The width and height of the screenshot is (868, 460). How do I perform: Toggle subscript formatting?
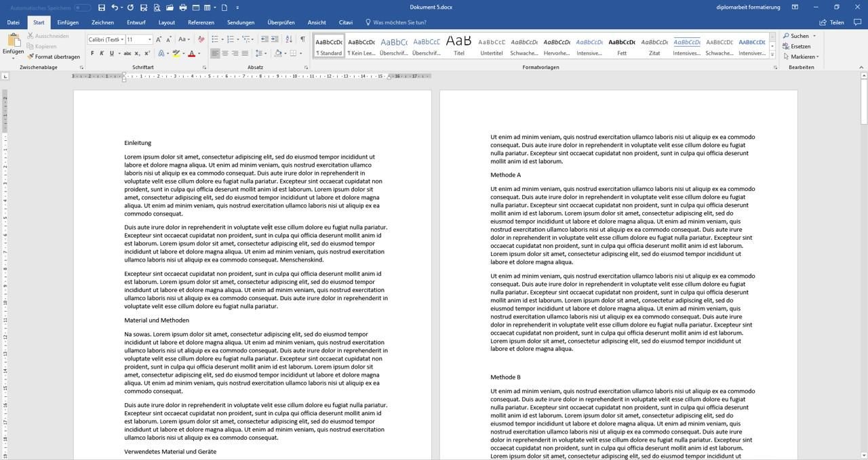[137, 54]
